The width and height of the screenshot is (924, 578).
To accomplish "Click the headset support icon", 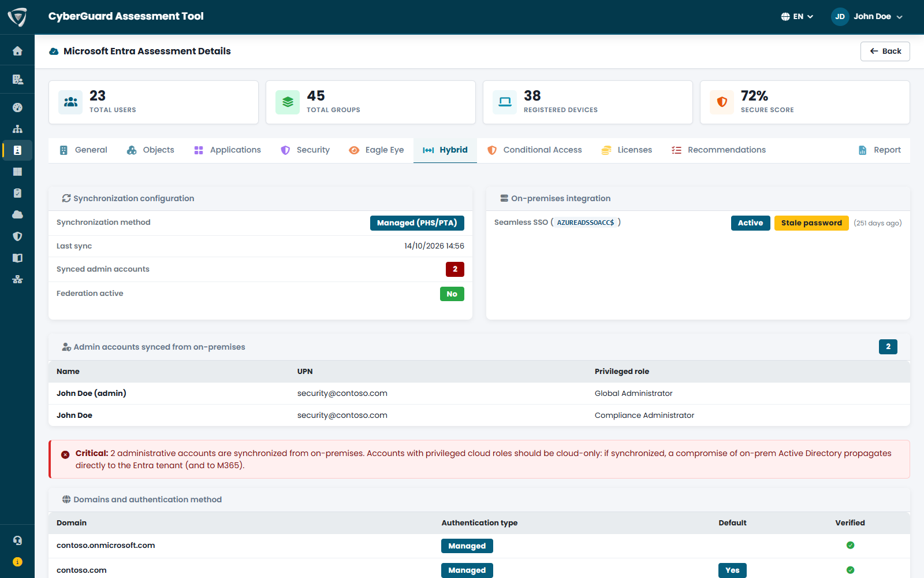I will 17,540.
